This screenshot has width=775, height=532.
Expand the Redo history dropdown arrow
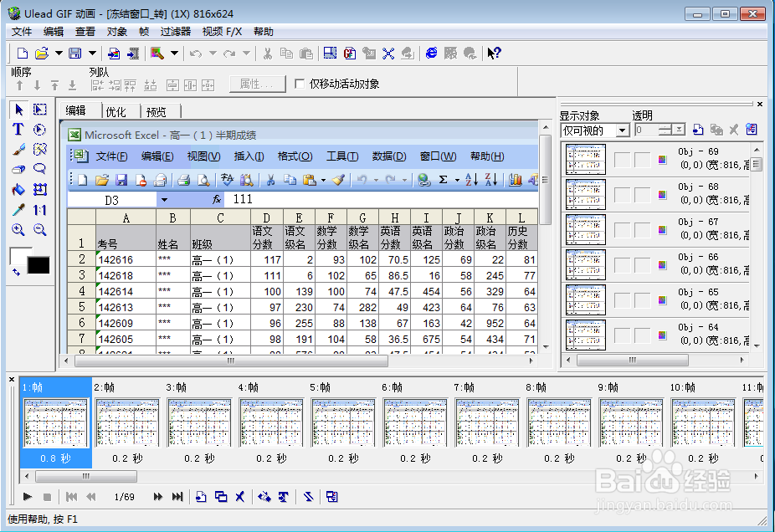click(x=246, y=53)
